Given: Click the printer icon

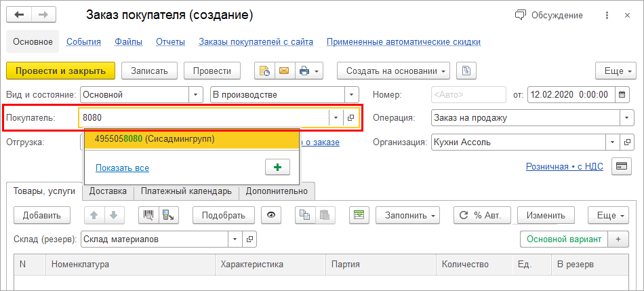Looking at the screenshot, I should [x=304, y=71].
